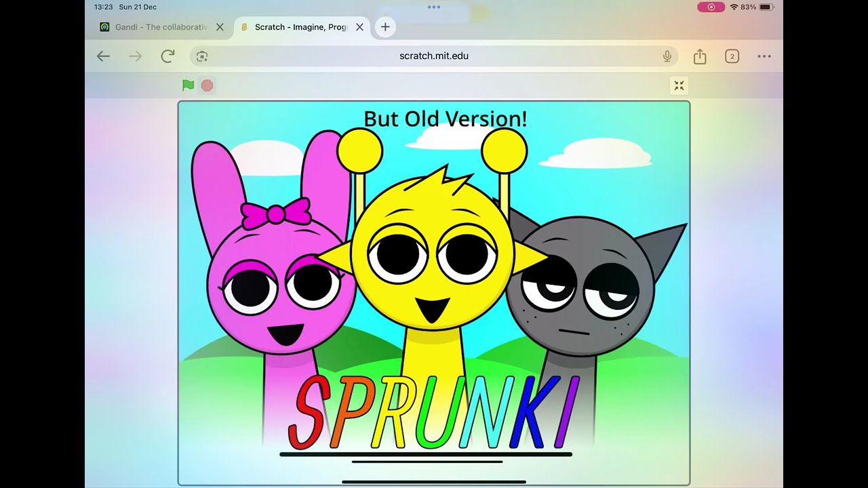The image size is (868, 488).
Task: Open site settings icon in address bar
Action: coord(201,56)
